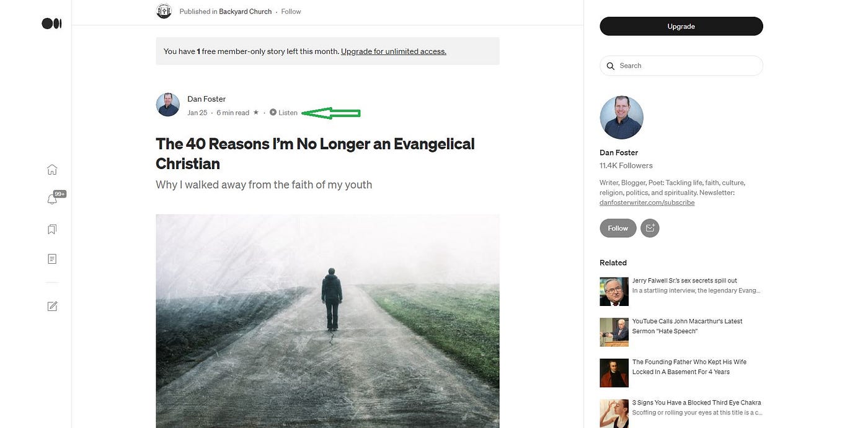Follow the Backyard Church publication

(x=291, y=11)
